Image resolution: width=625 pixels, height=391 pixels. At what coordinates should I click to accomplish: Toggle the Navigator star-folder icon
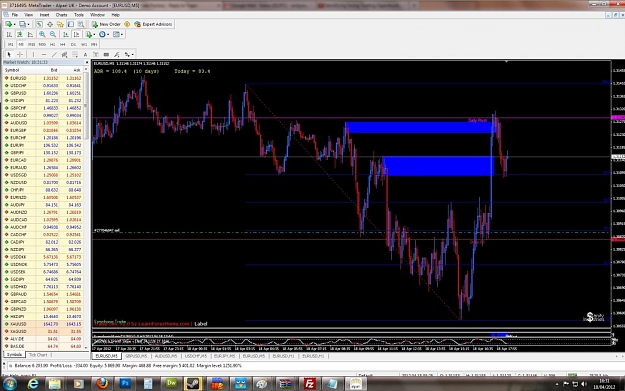(x=60, y=24)
